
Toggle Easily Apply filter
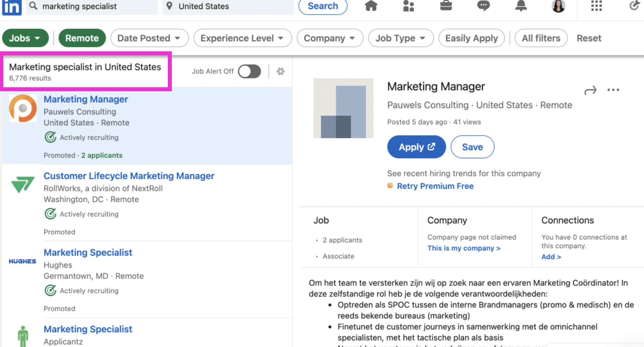click(x=472, y=38)
